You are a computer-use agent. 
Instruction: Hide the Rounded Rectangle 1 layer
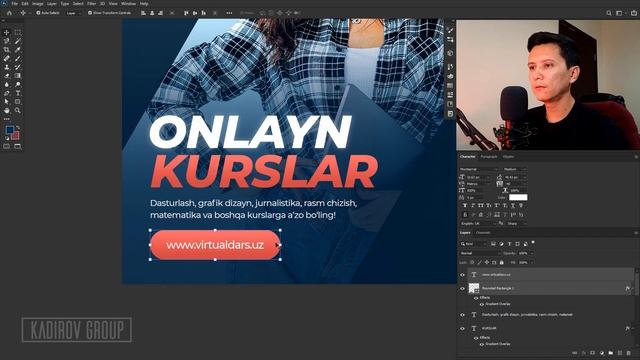[462, 288]
